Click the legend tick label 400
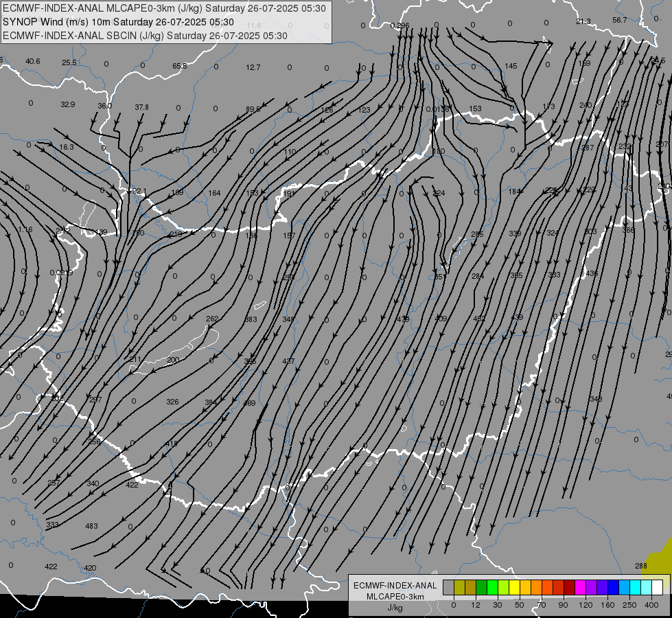This screenshot has height=618, width=672. click(x=651, y=605)
